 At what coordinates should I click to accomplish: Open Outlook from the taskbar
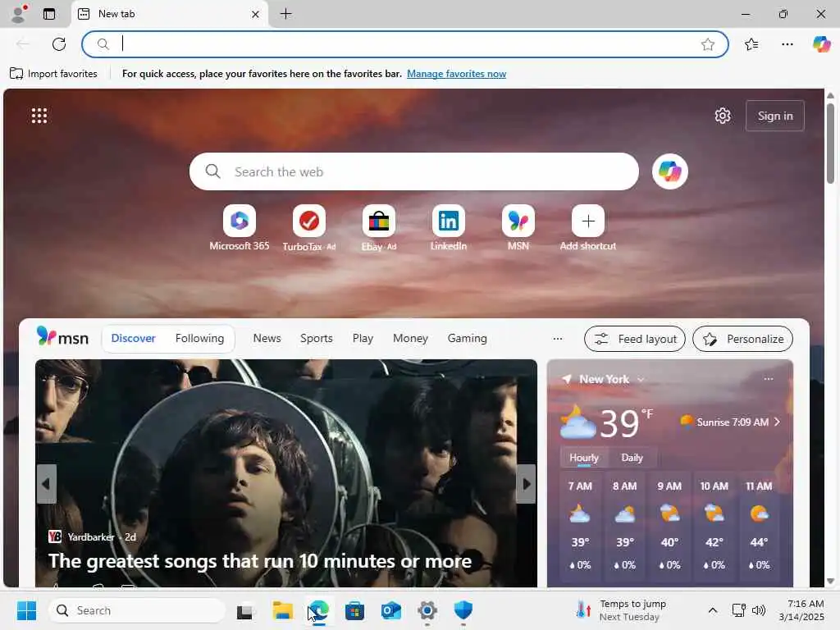[x=391, y=610]
